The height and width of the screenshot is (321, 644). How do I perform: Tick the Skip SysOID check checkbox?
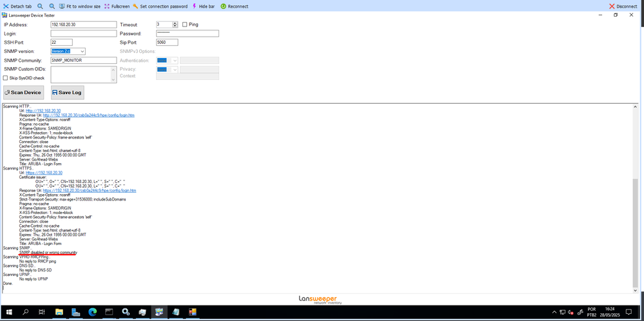pos(6,78)
